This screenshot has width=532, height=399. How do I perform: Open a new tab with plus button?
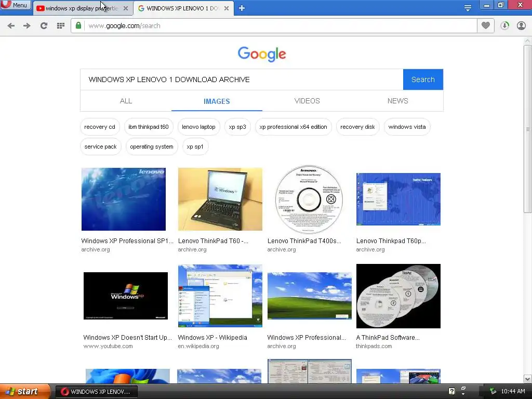click(x=242, y=8)
